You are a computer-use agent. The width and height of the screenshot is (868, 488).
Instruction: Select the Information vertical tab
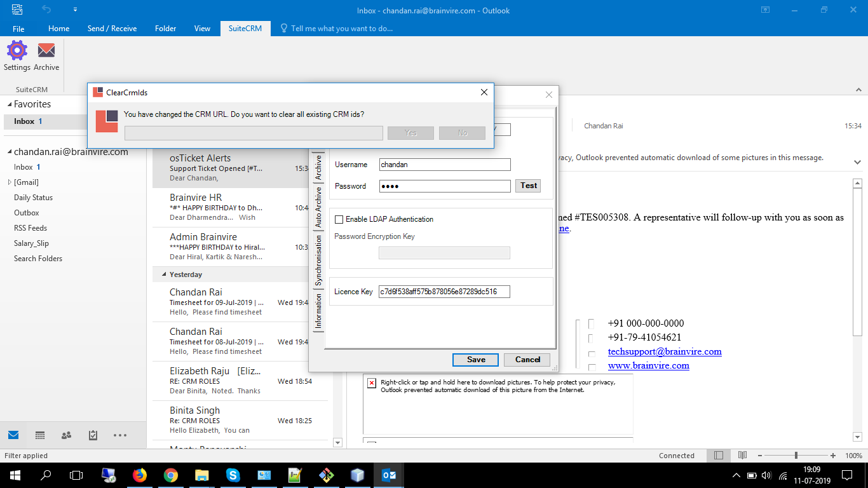tap(318, 311)
